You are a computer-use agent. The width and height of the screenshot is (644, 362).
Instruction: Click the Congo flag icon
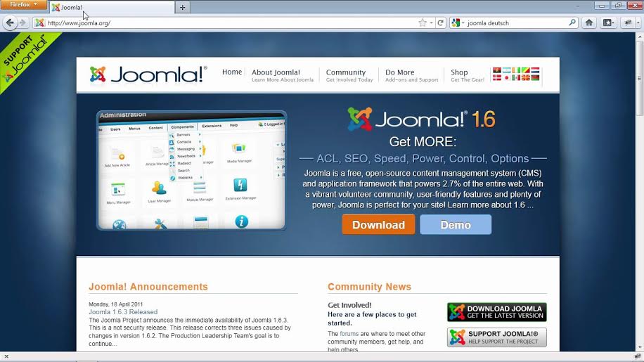525,70
